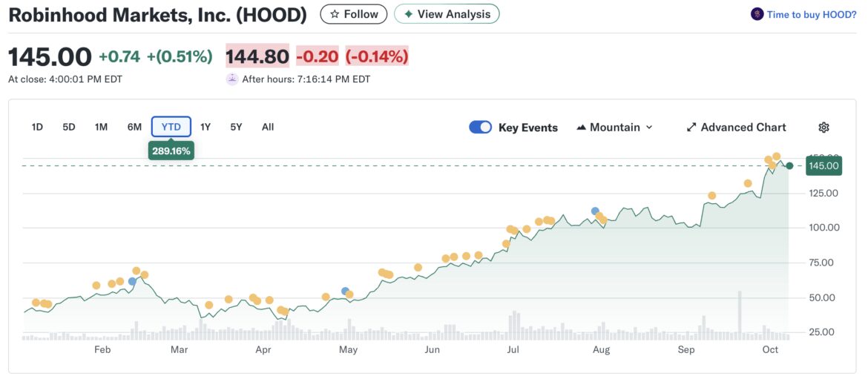Show All time price history
Image resolution: width=868 pixels, height=379 pixels.
(x=268, y=127)
